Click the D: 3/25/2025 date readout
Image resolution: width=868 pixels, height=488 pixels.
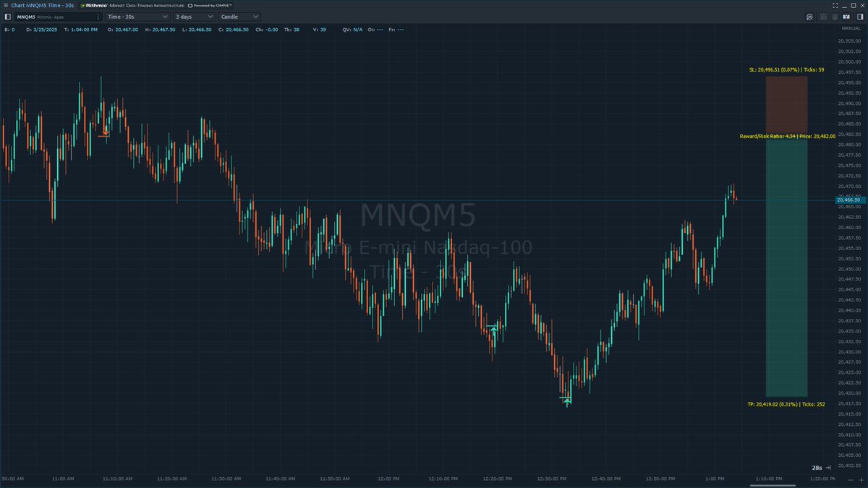(41, 30)
